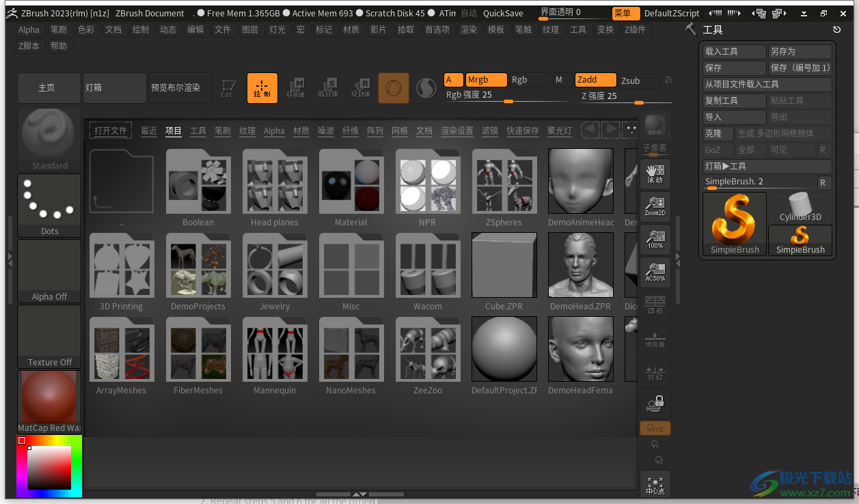Open the Texture Off selector

49,336
